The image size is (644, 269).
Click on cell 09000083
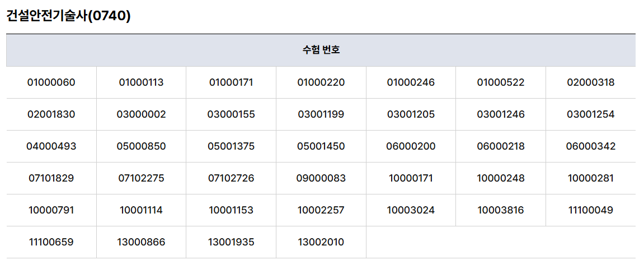tap(321, 178)
